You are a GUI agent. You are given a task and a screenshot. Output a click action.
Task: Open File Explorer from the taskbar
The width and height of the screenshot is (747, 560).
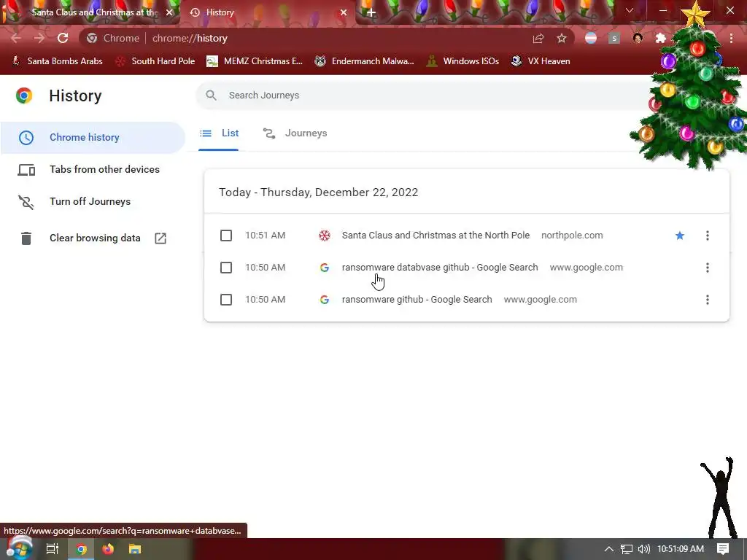click(135, 549)
